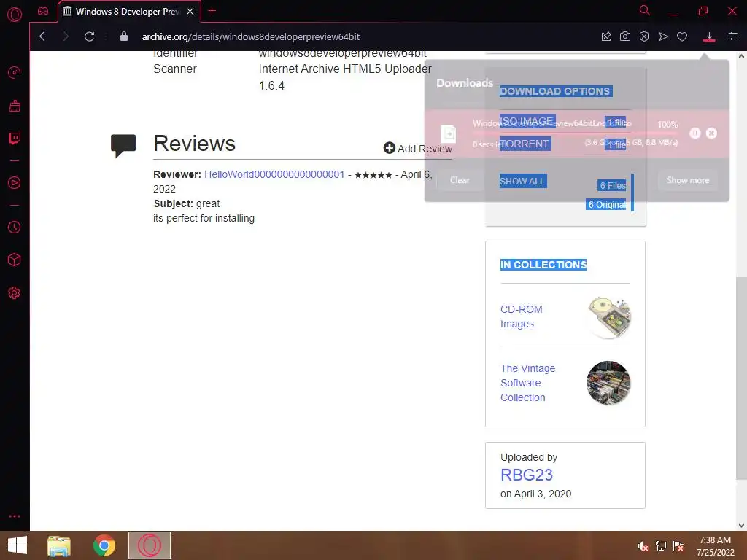This screenshot has width=747, height=560.
Task: Open GX Control speedometer icon in sidebar
Action: tap(15, 72)
